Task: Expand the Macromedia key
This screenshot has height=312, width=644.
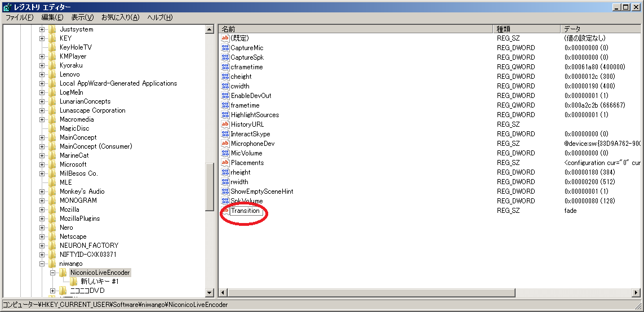Action: (42, 119)
